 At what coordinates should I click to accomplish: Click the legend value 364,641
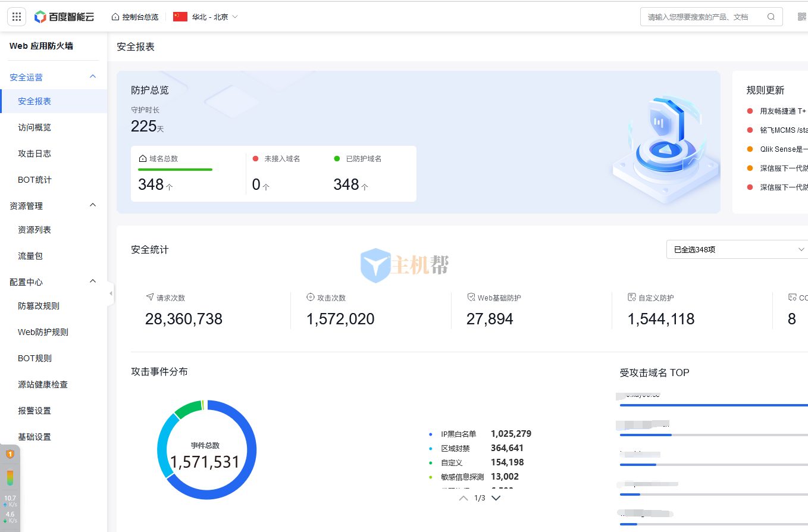point(507,448)
